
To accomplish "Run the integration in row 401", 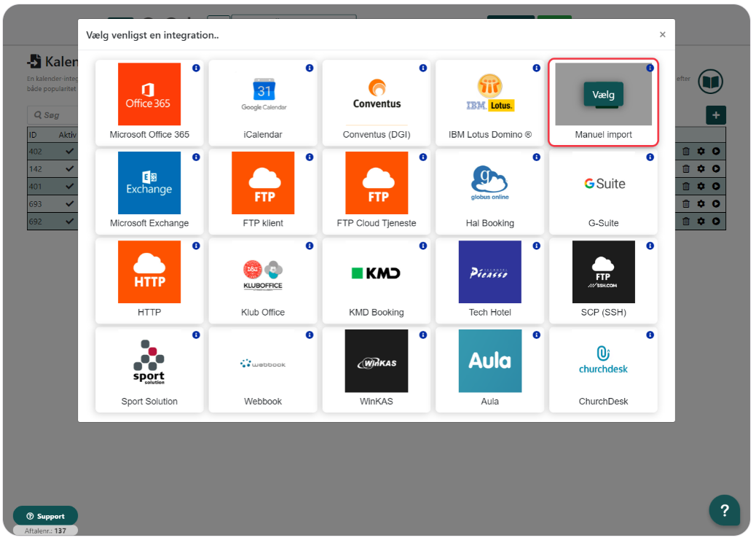I will pos(716,187).
